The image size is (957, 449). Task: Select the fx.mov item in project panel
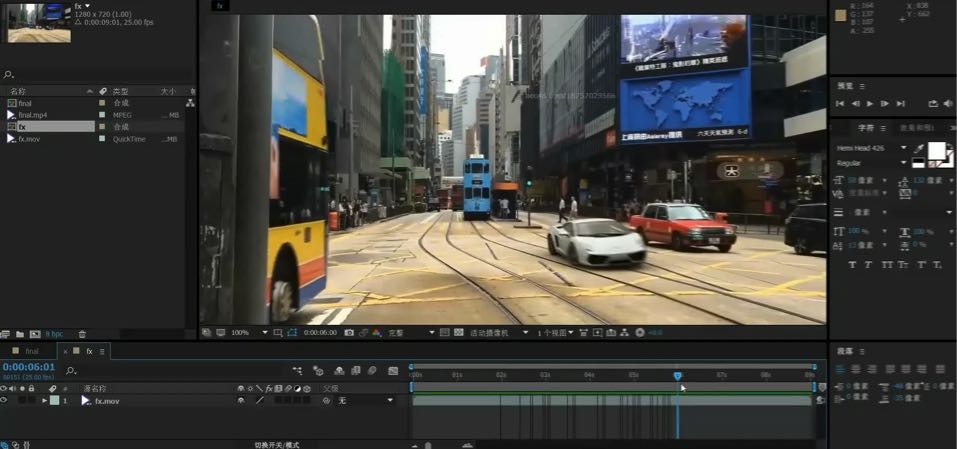tap(29, 139)
